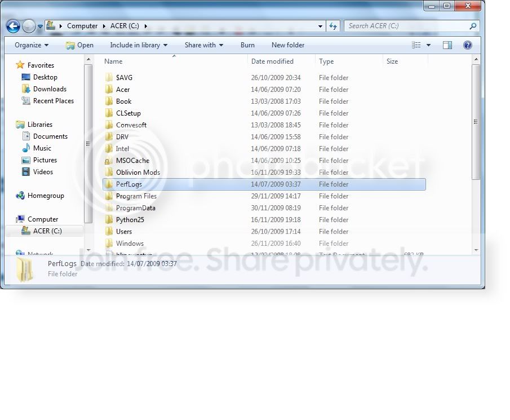The image size is (510, 420).
Task: Go back with the Back arrow button
Action: point(13,26)
